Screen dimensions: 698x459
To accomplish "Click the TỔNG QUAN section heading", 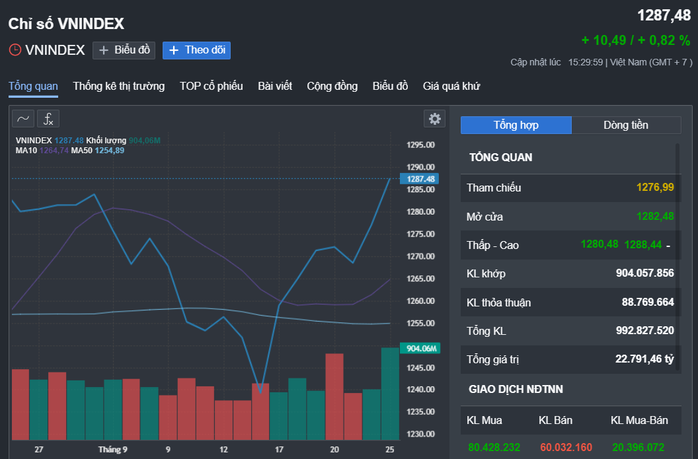I will (x=501, y=158).
